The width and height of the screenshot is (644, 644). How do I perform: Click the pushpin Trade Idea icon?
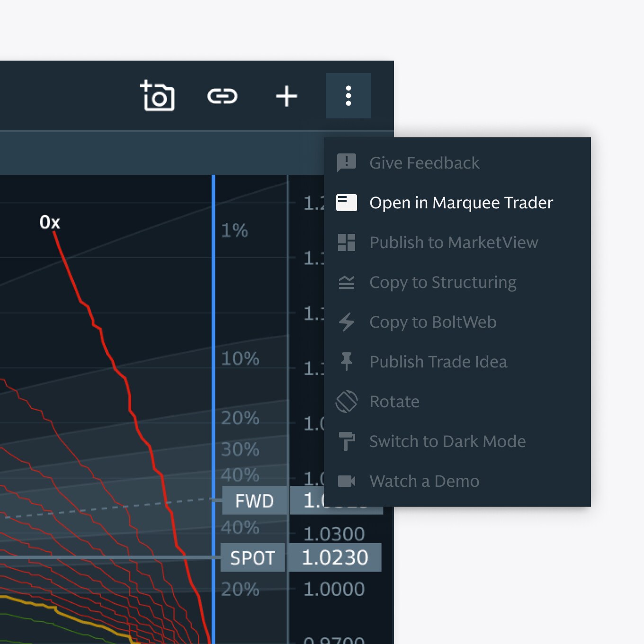point(346,362)
